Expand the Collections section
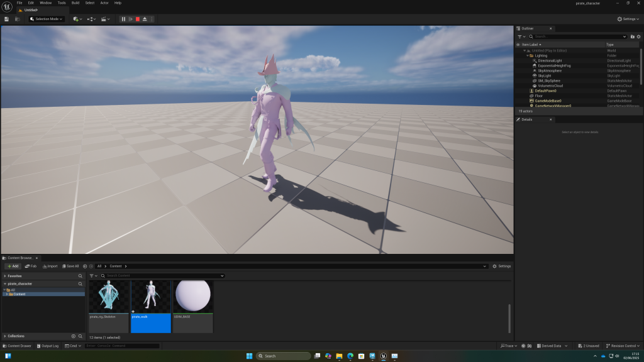 [6, 336]
